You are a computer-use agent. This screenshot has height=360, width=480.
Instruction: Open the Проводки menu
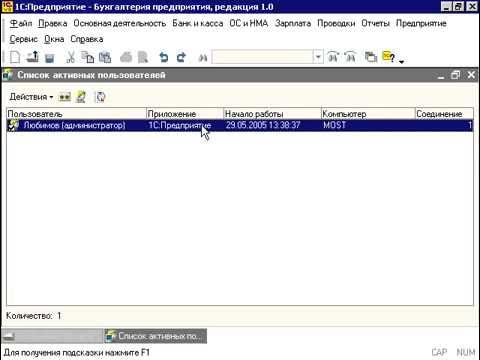(336, 23)
